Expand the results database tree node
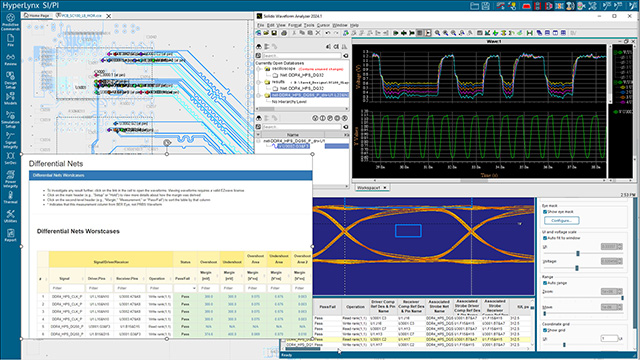Screen dimensions: 640x360 258,82
